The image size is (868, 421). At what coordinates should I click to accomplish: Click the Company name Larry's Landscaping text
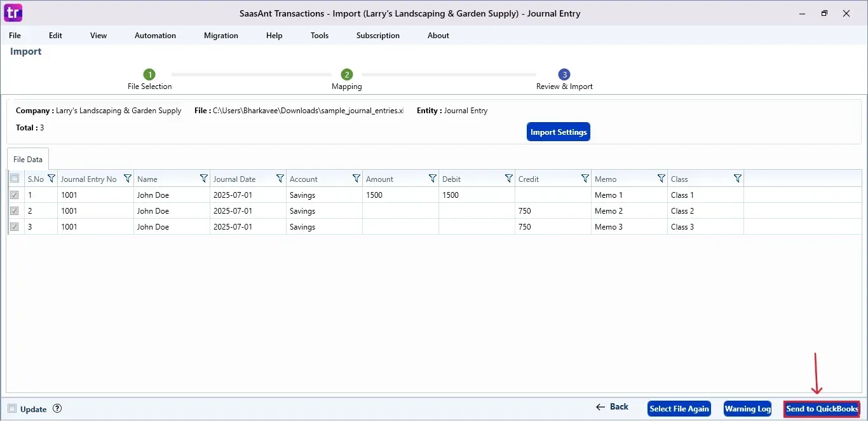[x=119, y=111]
